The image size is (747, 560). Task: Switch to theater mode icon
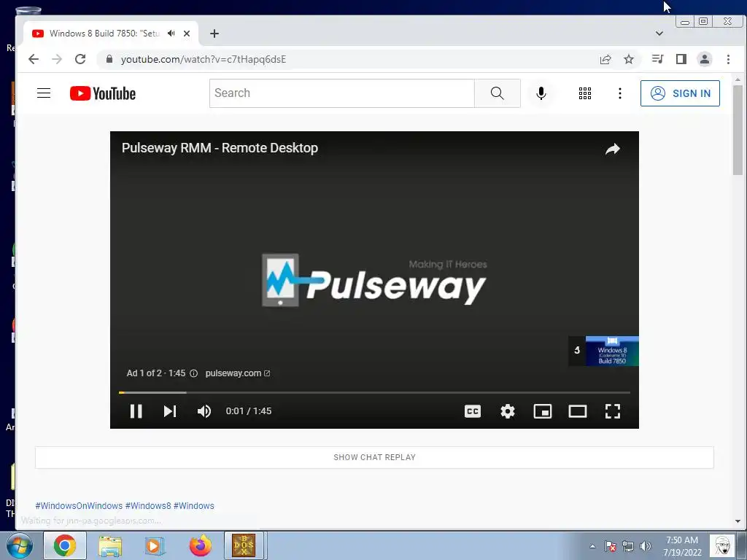(578, 411)
